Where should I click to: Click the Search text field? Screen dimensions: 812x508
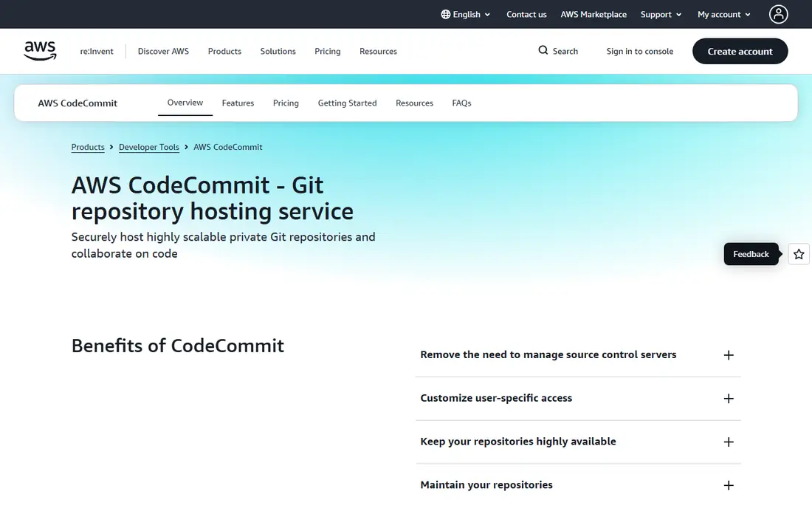(565, 51)
